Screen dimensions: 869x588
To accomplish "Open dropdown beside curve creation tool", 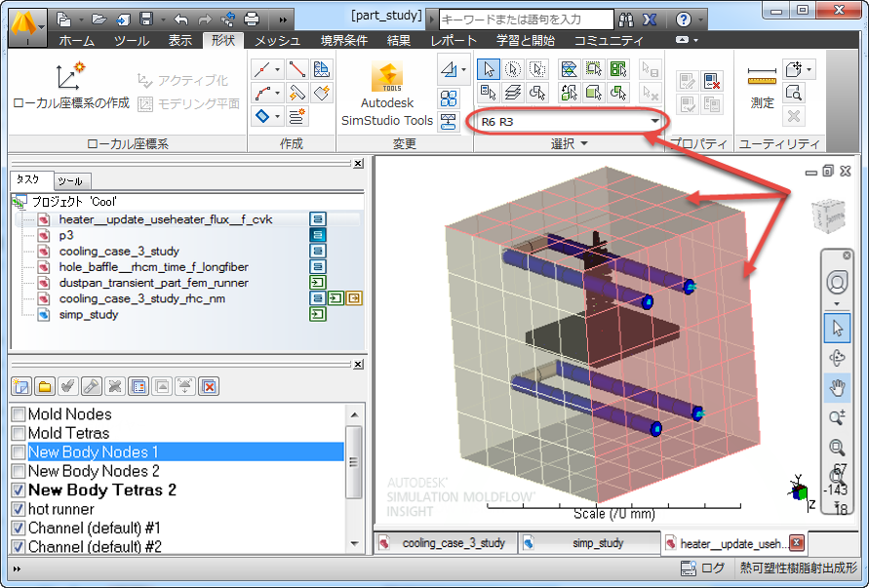I will [277, 93].
